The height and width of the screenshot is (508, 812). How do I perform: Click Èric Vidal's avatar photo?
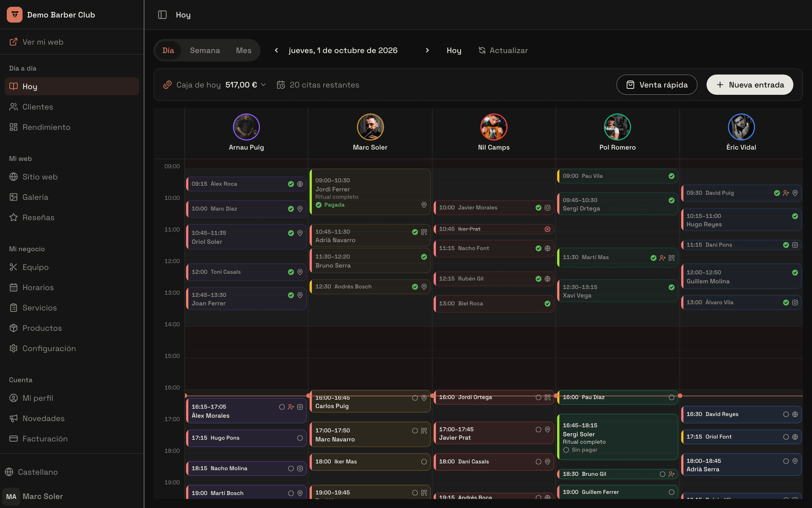click(741, 127)
